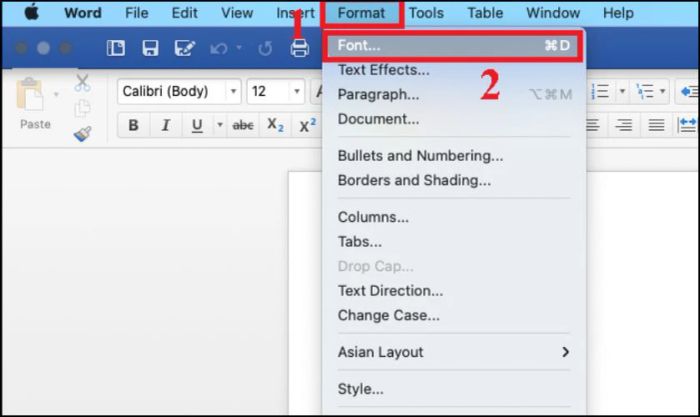Click the Multilevel list icon

coord(645,92)
